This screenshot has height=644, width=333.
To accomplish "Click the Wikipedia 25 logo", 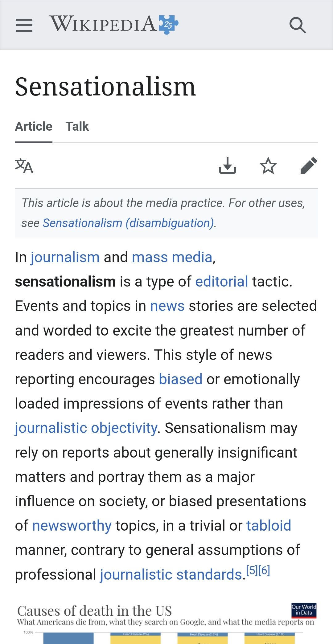I will 114,24.
